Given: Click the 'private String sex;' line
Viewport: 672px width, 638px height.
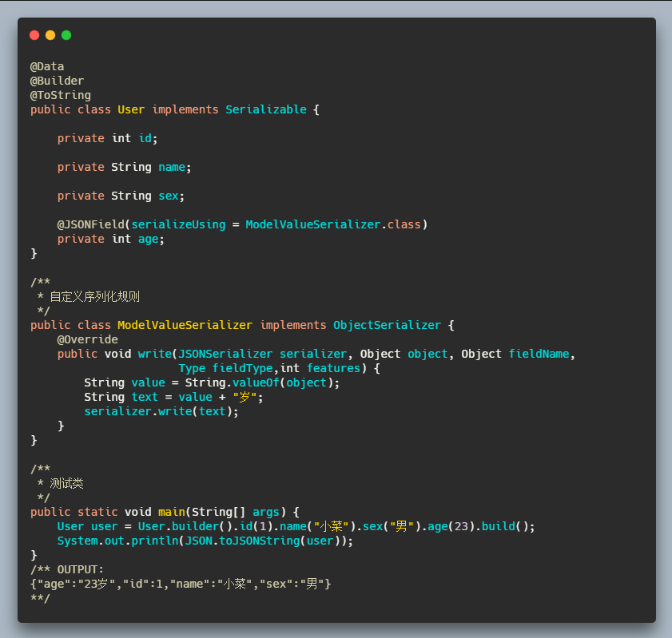Looking at the screenshot, I should click(x=121, y=196).
